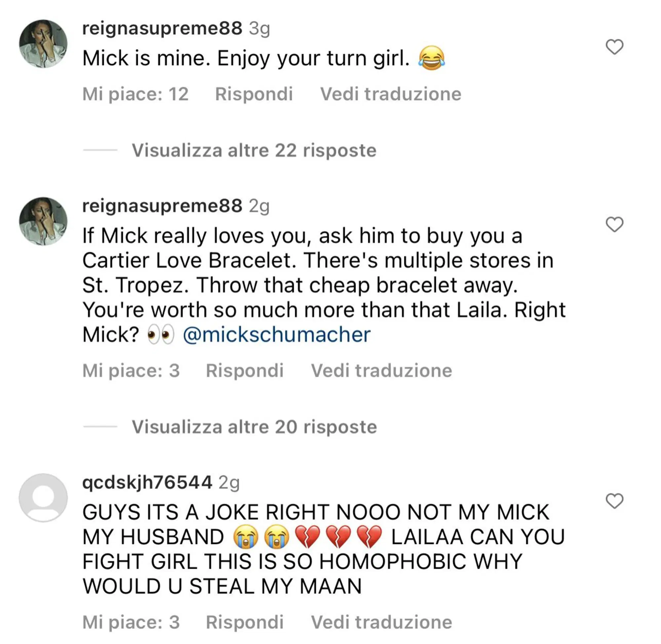Open qcdskjh76544 username link
Image resolution: width=661 pixels, height=644 pixels.
click(x=147, y=482)
